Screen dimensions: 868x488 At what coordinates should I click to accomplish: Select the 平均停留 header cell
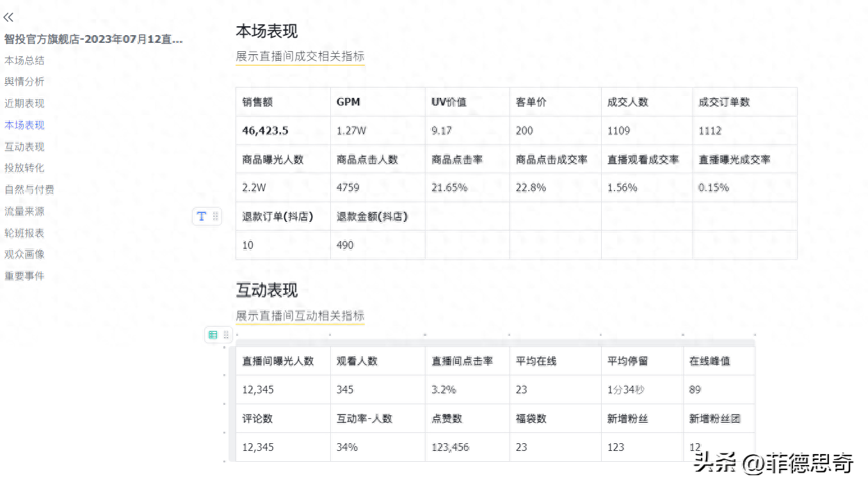tap(642, 361)
